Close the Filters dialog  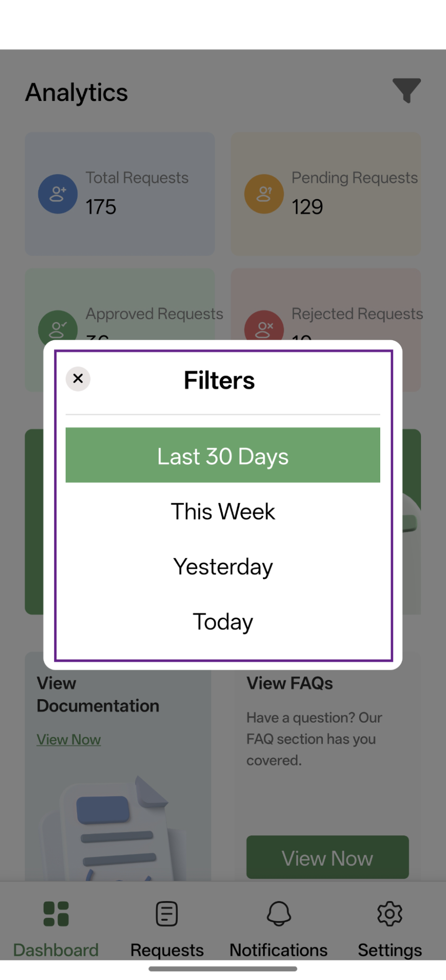point(78,378)
